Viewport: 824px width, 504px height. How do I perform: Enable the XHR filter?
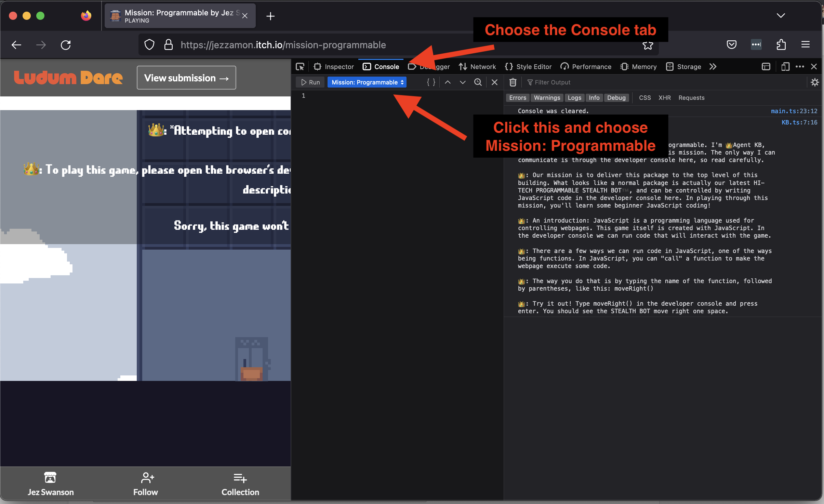[665, 98]
